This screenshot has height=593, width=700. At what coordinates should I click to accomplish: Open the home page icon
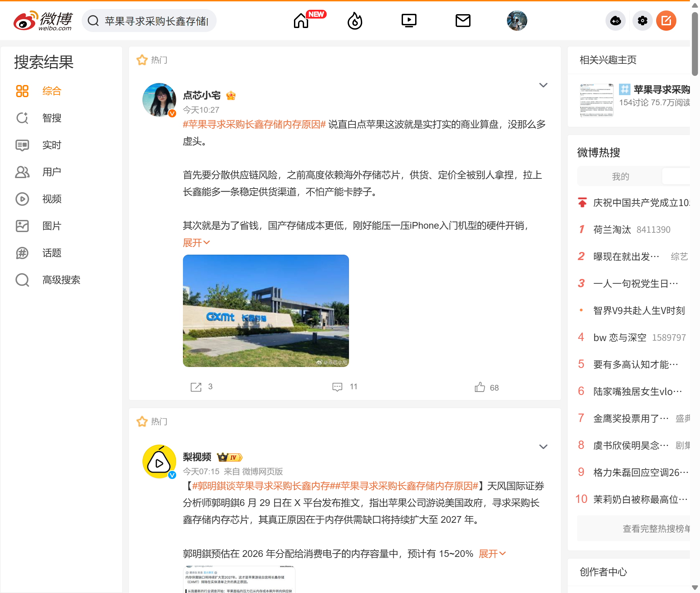click(301, 21)
